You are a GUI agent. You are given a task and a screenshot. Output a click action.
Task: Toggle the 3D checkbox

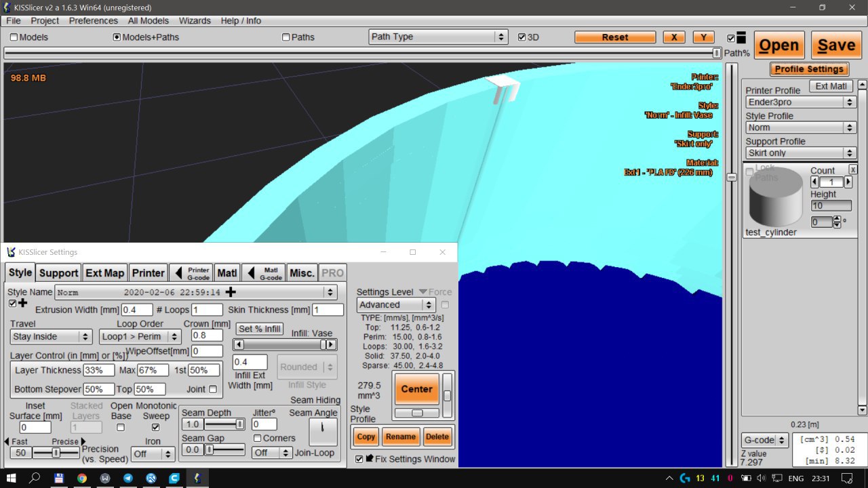coord(521,37)
